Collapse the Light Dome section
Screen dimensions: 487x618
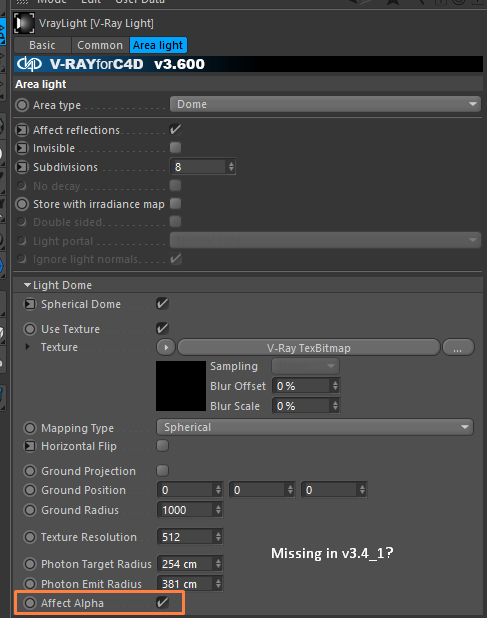pyautogui.click(x=27, y=285)
